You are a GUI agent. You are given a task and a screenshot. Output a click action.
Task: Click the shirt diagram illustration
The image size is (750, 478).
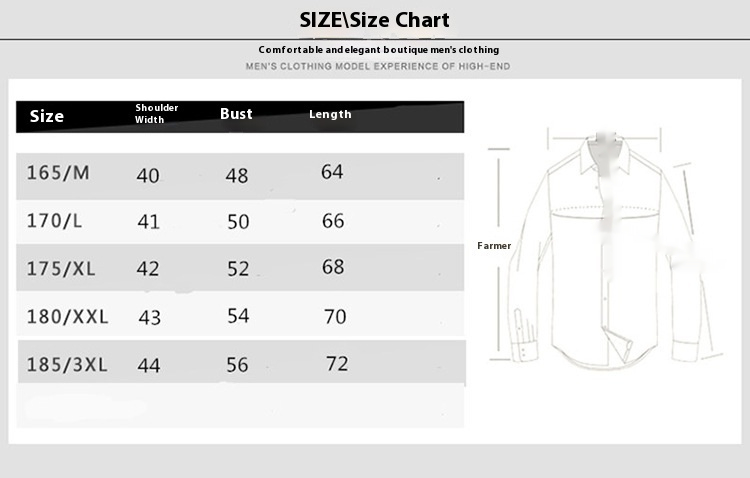point(605,248)
